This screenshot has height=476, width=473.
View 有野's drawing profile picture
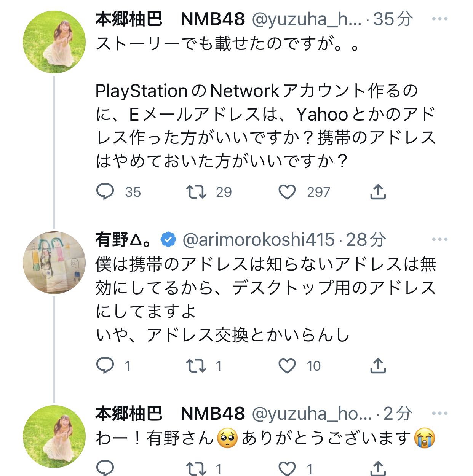(54, 263)
